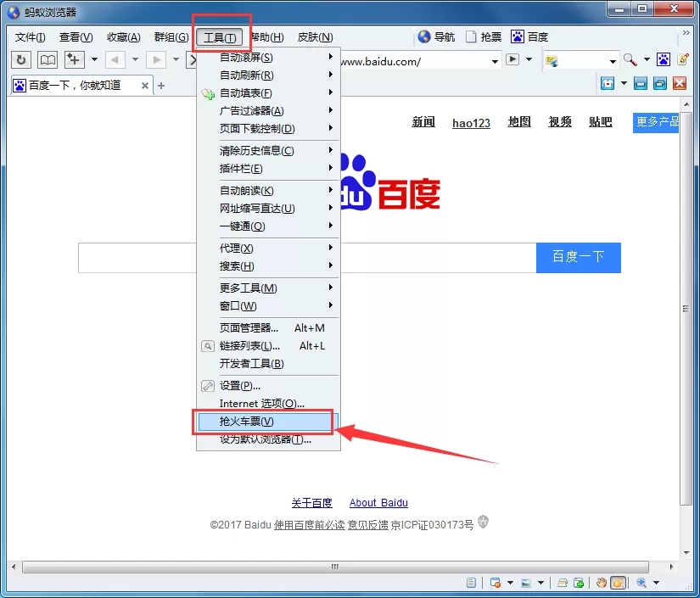
Task: Click the 抢票 bookmark in favorites bar
Action: (x=484, y=36)
